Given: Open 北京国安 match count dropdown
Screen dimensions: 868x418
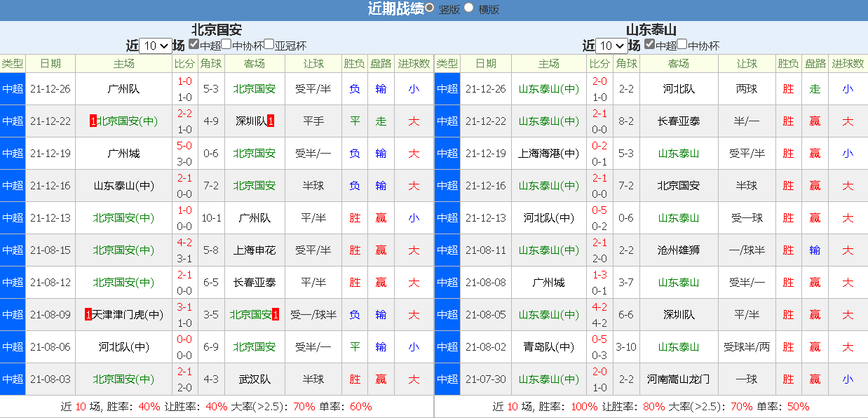Looking at the screenshot, I should pyautogui.click(x=156, y=46).
